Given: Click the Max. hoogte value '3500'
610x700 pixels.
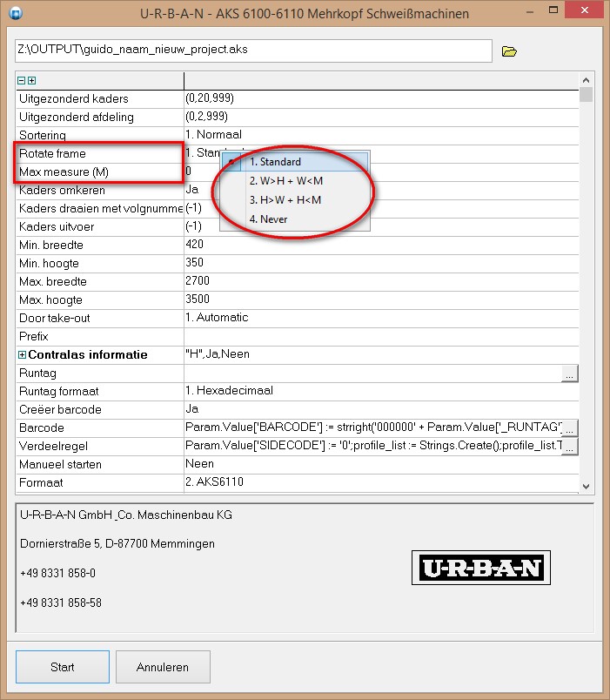Looking at the screenshot, I should click(198, 300).
